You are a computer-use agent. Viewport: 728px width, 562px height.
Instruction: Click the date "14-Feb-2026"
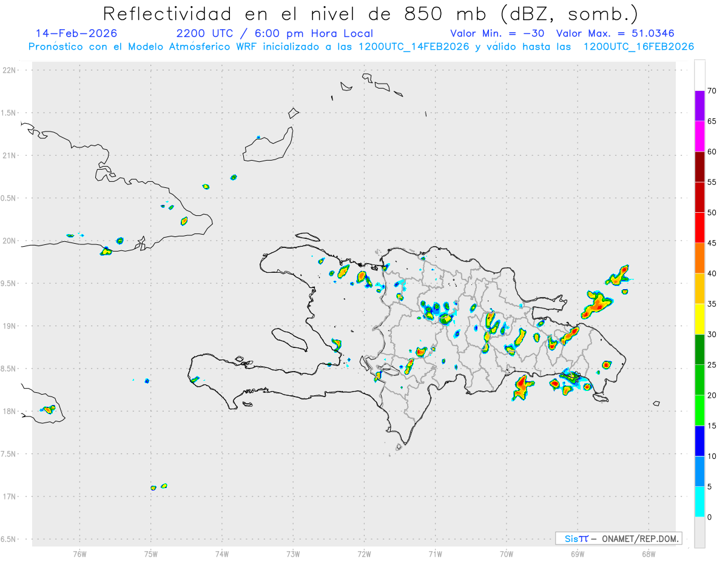click(76, 33)
